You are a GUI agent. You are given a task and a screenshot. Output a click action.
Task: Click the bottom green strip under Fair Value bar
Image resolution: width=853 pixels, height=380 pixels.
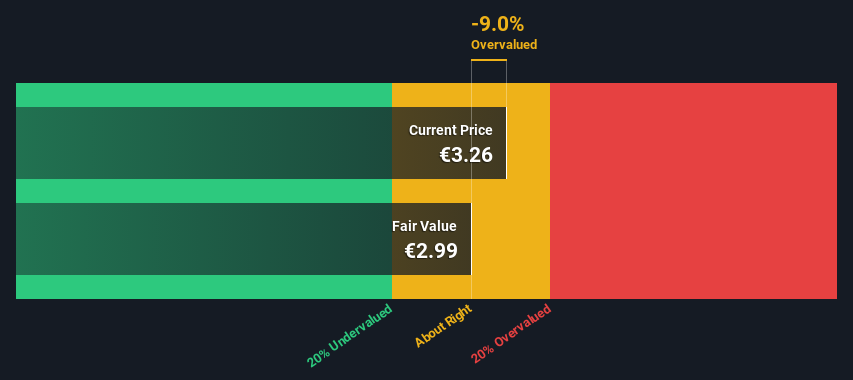click(204, 286)
